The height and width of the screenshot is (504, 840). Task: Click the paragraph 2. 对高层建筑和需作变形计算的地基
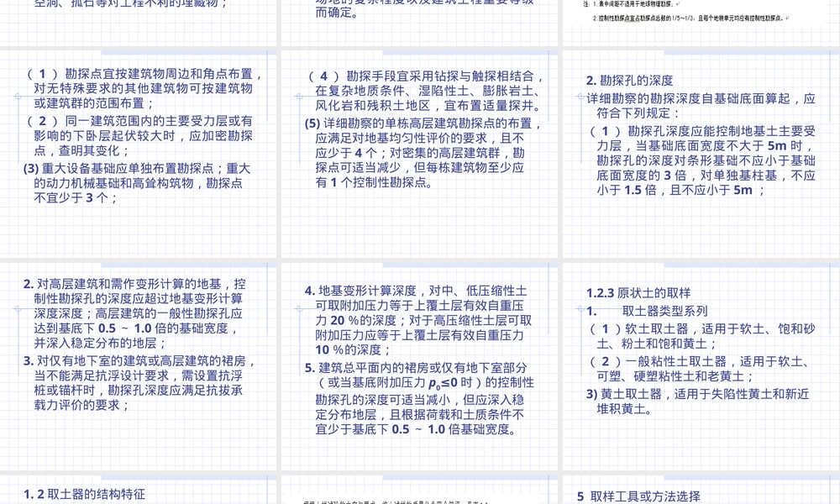click(x=134, y=313)
